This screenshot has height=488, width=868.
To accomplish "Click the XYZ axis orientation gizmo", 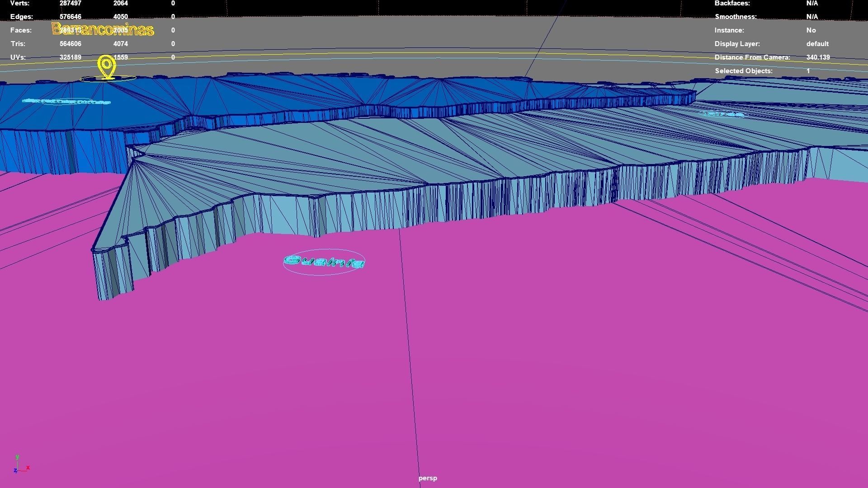I will coord(21,465).
